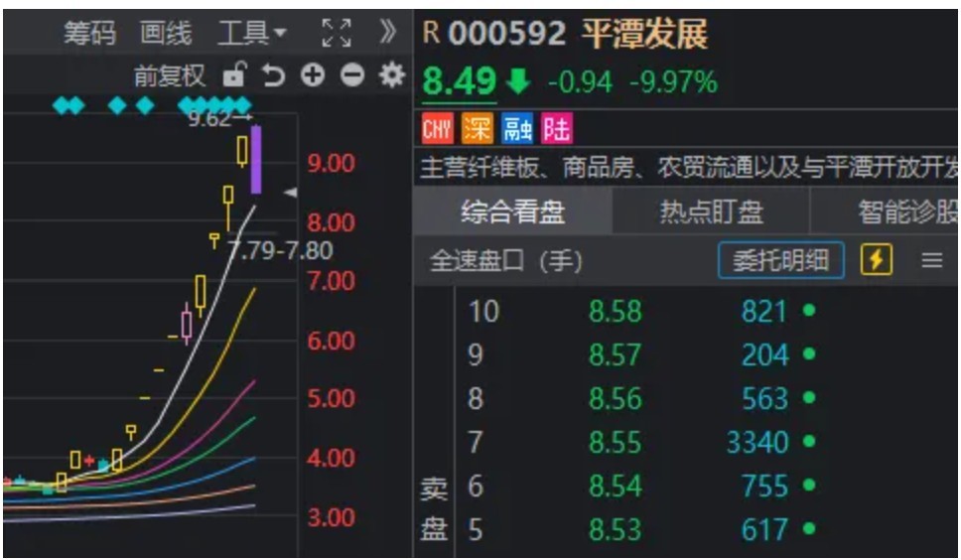This screenshot has height=560, width=961.
Task: Toggle the blue 融 margin badge
Action: 517,129
